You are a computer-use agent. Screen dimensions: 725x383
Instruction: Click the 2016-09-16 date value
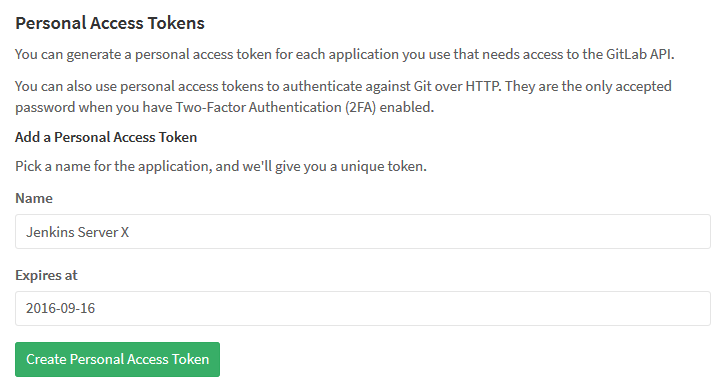[x=61, y=309]
